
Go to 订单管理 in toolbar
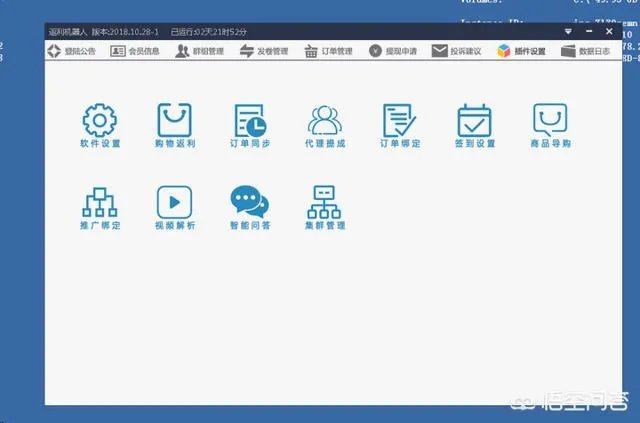328,51
